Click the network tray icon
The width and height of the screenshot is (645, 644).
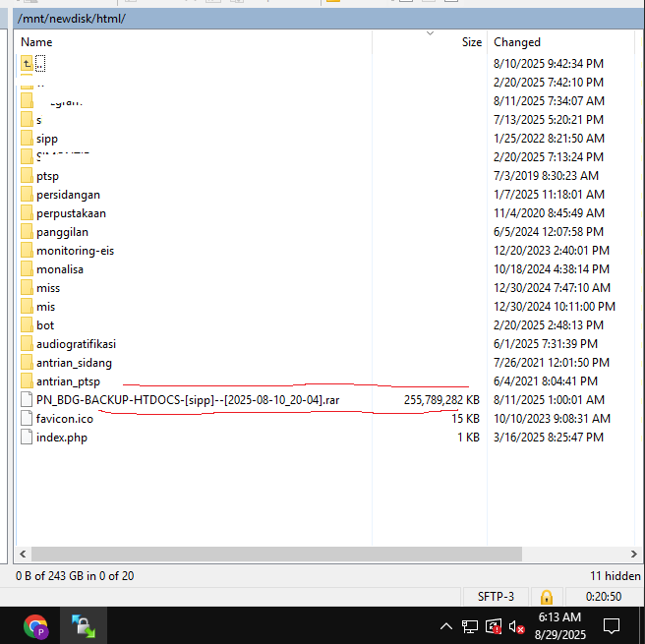coord(469,626)
